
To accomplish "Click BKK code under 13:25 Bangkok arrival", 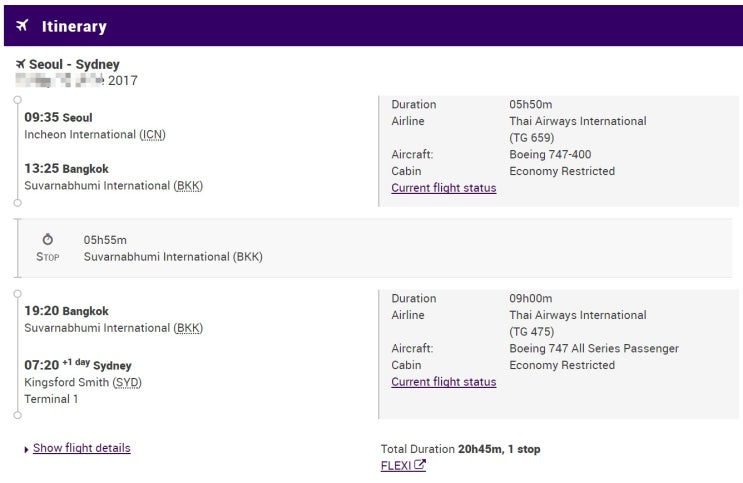I will 188,186.
